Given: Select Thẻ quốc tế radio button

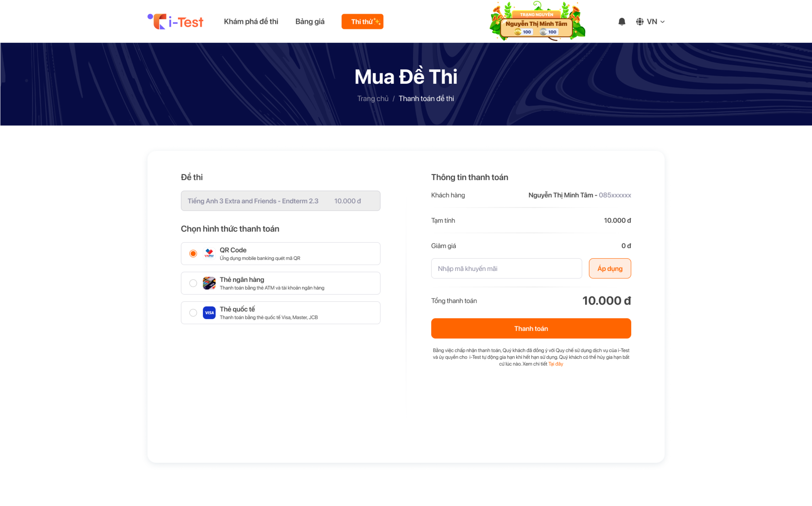Looking at the screenshot, I should tap(193, 313).
